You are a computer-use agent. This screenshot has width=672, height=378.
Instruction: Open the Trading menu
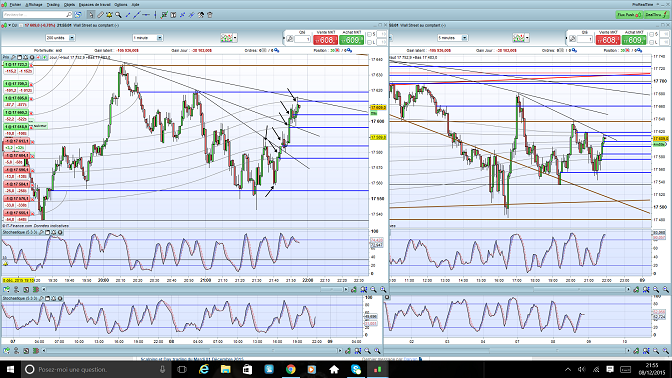pos(53,4)
